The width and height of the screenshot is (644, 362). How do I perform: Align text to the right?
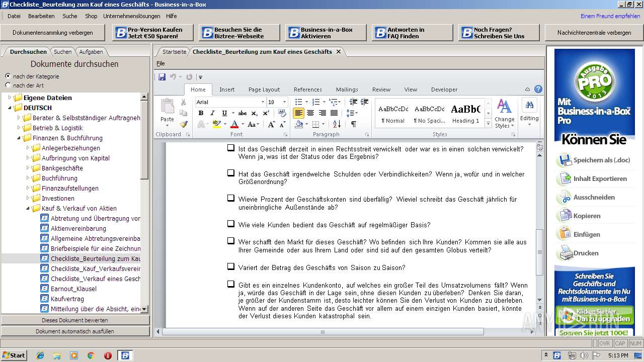pyautogui.click(x=323, y=113)
